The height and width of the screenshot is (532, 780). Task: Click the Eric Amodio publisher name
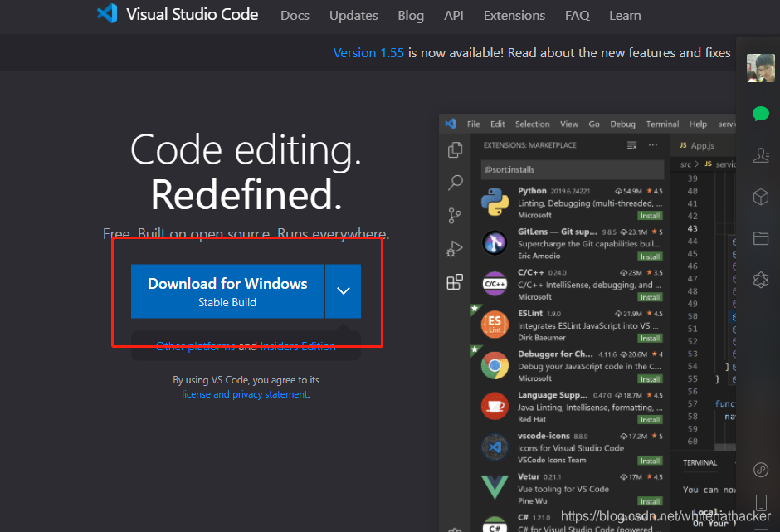click(539, 256)
